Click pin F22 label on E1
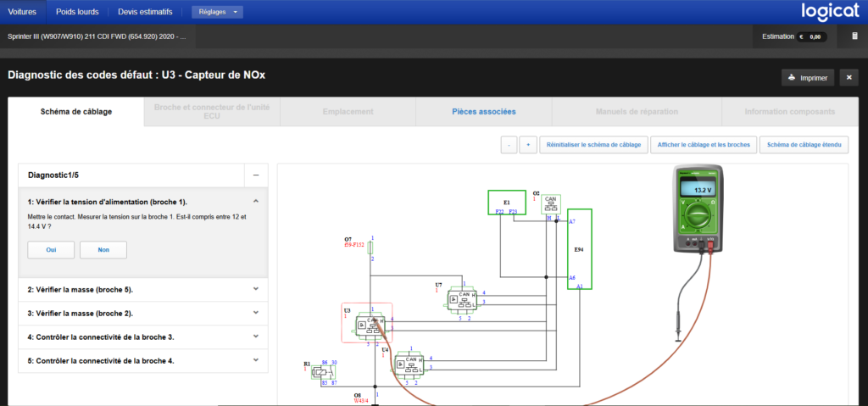The width and height of the screenshot is (868, 406). click(x=499, y=211)
